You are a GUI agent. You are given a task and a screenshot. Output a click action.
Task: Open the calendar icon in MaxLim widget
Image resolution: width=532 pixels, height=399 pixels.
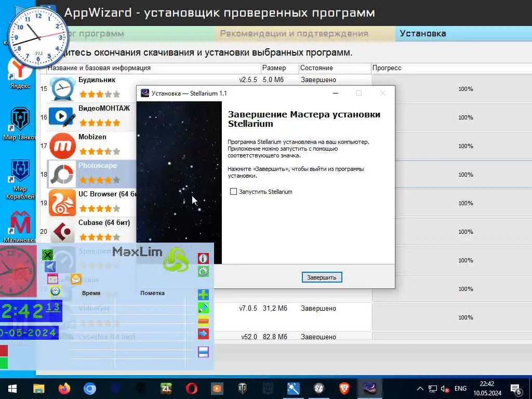(52, 279)
